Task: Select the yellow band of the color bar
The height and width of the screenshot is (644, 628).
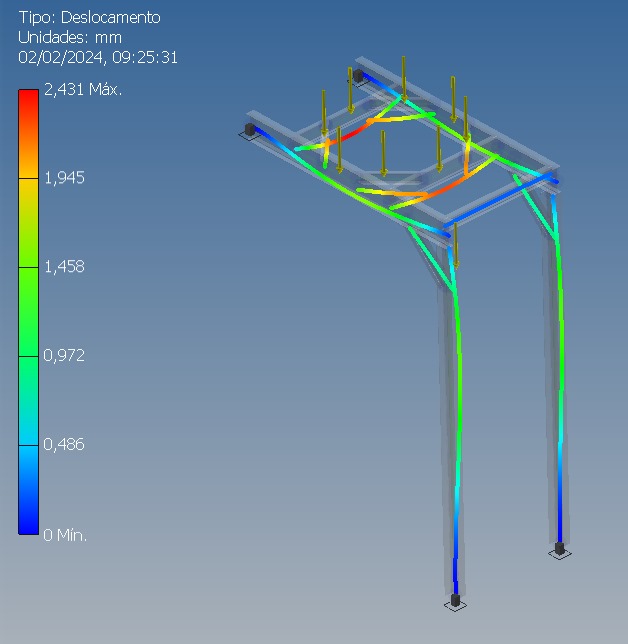Action: [29, 200]
